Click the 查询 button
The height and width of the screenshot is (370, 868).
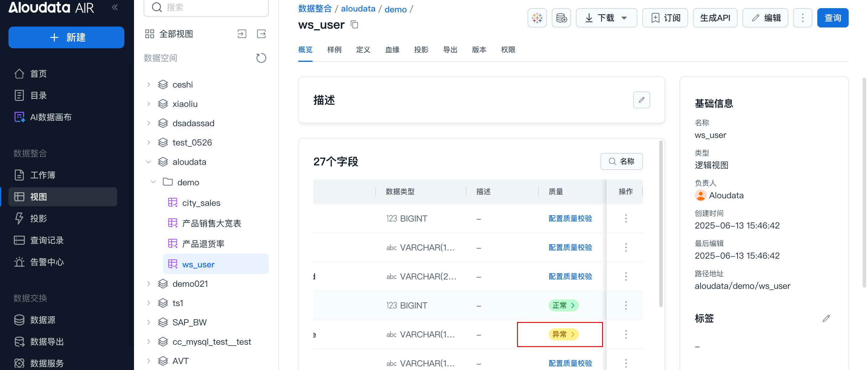832,18
